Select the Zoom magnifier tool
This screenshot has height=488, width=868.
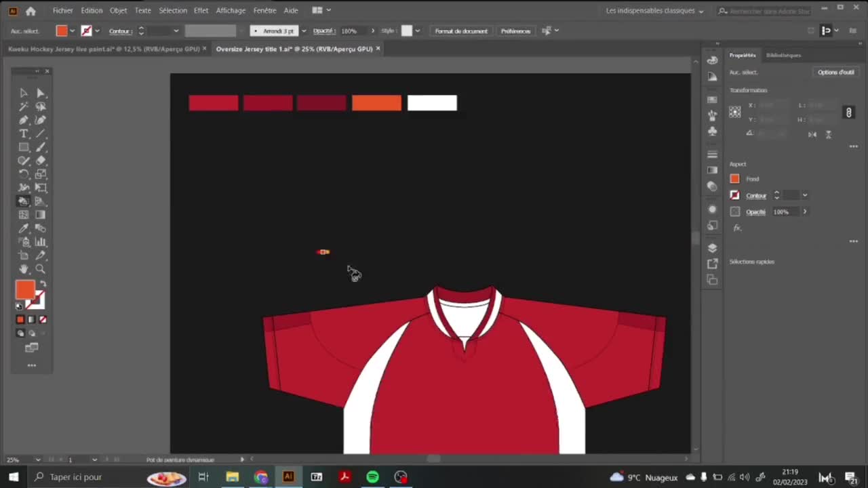40,269
